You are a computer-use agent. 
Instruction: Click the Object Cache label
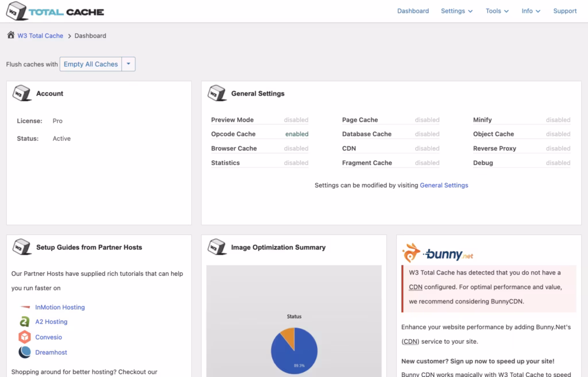click(x=493, y=134)
